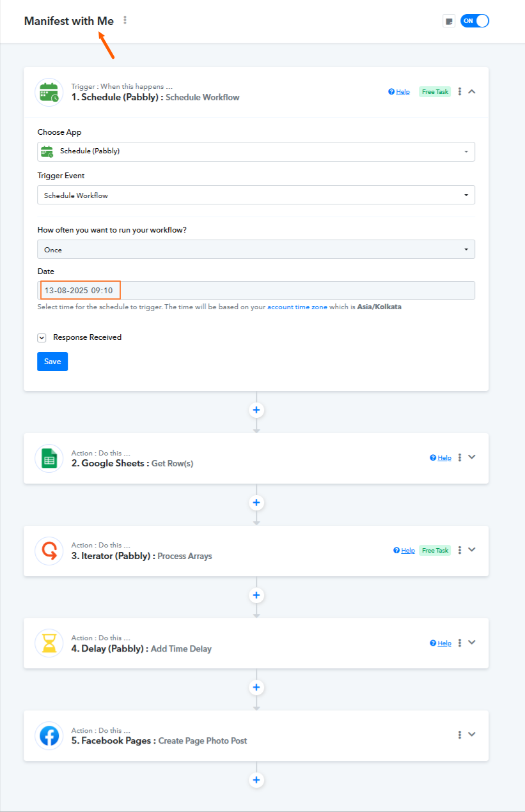Image resolution: width=525 pixels, height=812 pixels.
Task: Toggle the workflow ON switch off
Action: [x=474, y=20]
